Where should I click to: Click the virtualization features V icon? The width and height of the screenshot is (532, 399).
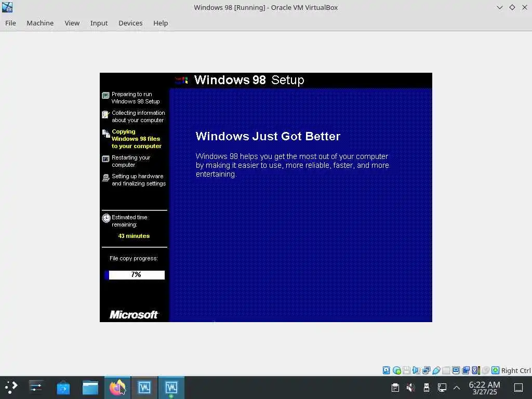(x=476, y=370)
